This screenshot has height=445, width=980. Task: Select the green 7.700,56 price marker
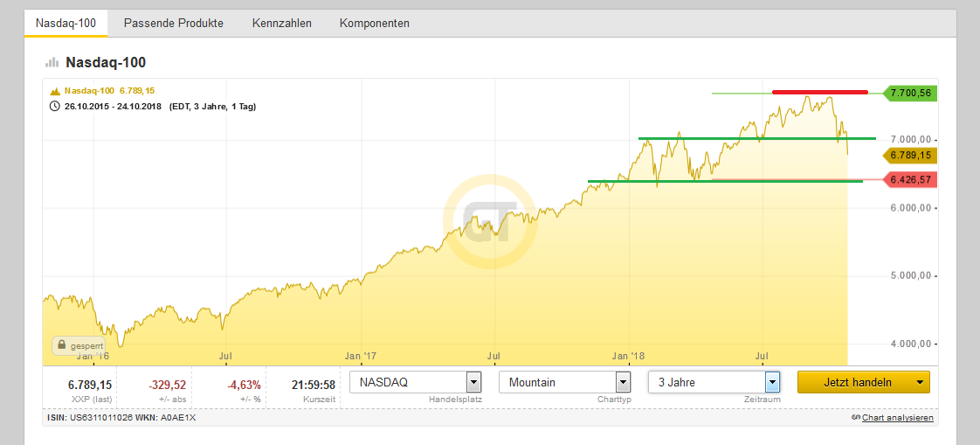[x=910, y=94]
